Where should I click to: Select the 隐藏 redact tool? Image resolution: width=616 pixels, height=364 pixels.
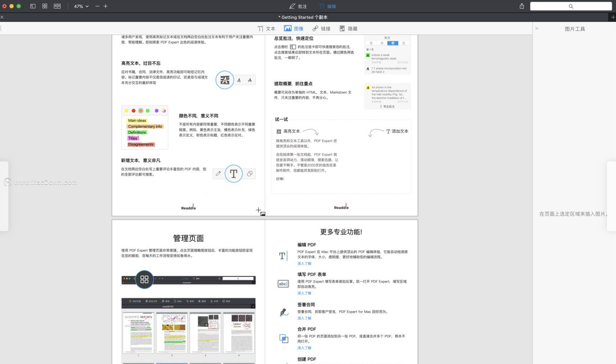(x=348, y=29)
